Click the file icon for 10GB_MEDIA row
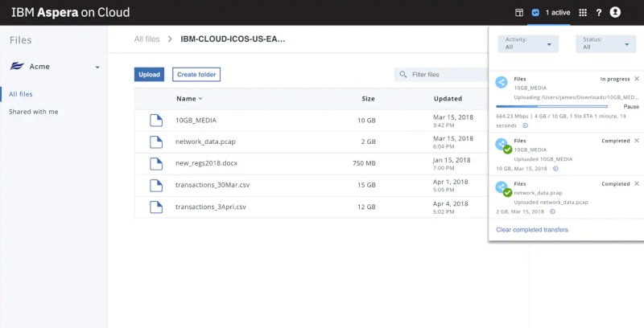Screen dimensions: 644x328 156,120
